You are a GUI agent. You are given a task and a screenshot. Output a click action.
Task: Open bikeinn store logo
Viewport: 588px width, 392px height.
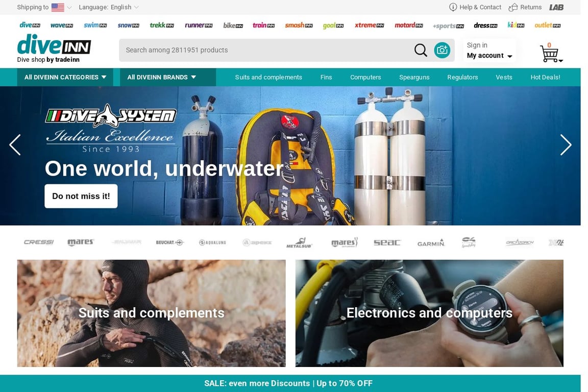coord(233,26)
